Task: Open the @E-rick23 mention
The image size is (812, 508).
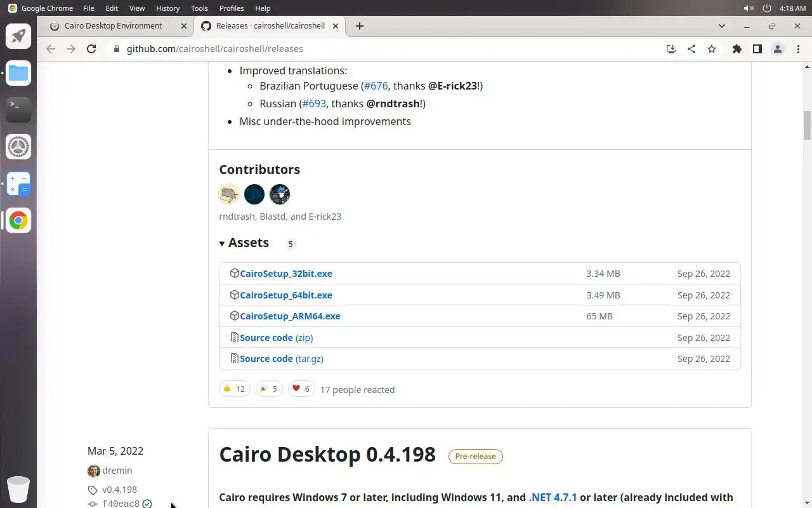Action: tap(453, 86)
